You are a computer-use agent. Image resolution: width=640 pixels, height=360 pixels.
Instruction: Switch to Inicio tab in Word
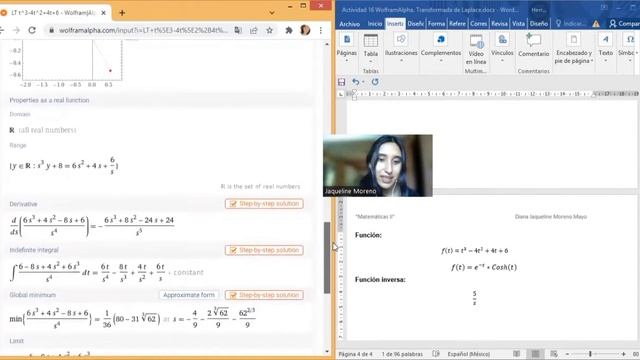[375, 24]
